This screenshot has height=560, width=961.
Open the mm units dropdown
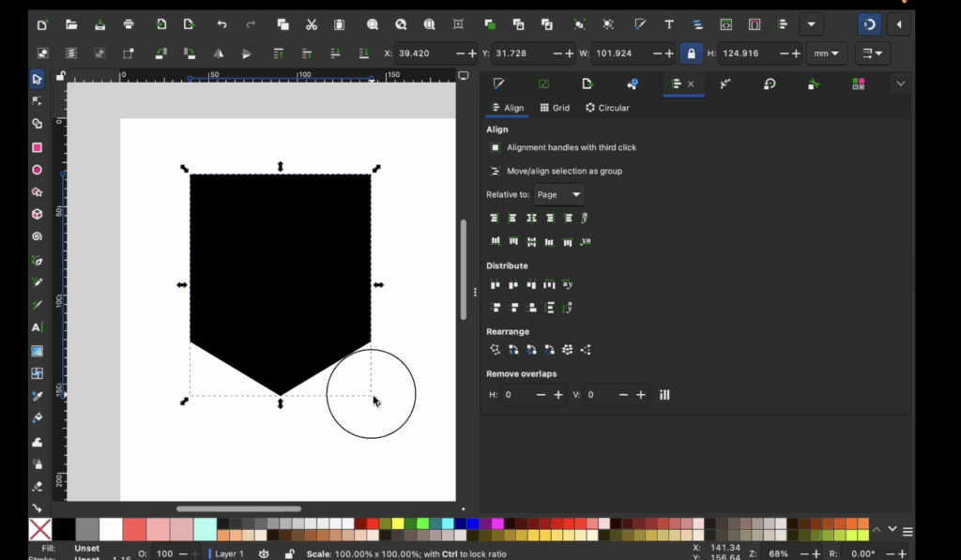click(826, 53)
